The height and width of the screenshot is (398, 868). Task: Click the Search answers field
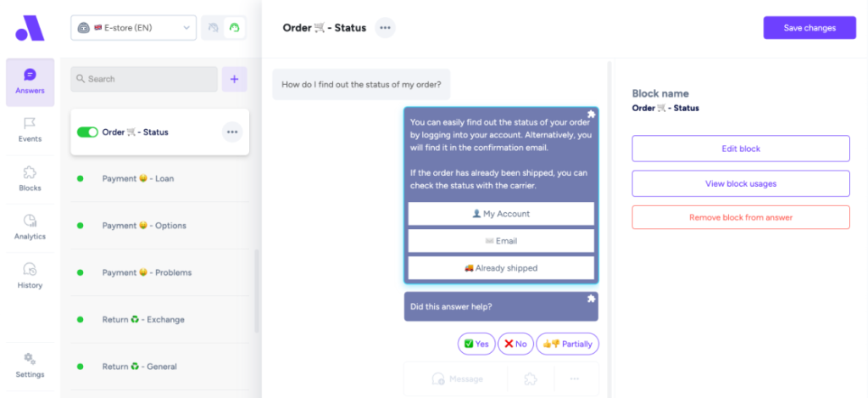tap(144, 79)
